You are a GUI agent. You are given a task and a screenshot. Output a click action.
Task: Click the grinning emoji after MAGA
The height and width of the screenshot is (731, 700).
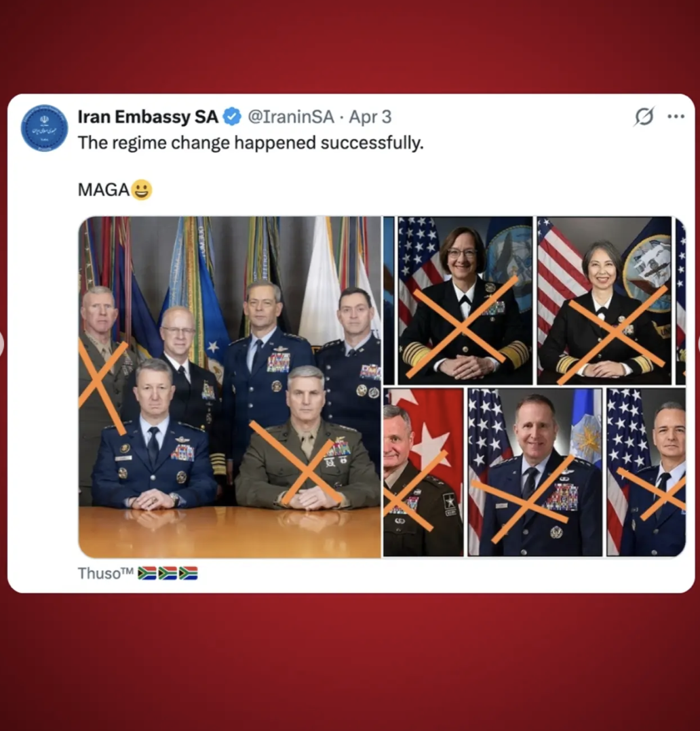click(x=142, y=190)
